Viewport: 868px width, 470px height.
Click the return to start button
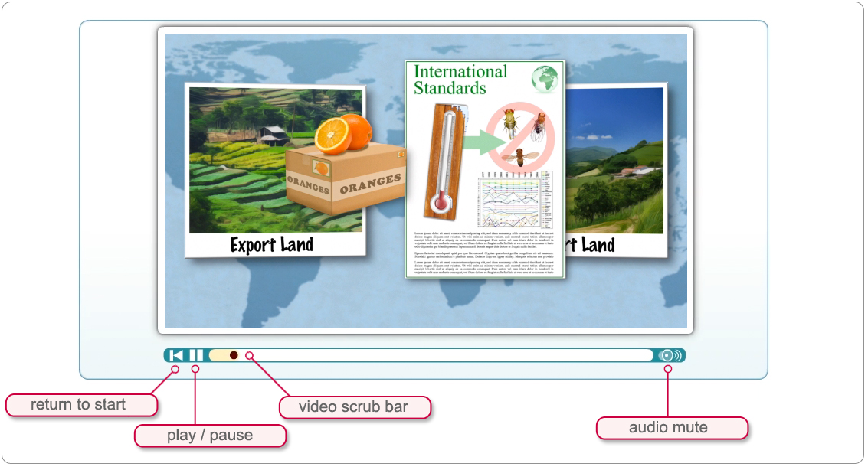(176, 355)
